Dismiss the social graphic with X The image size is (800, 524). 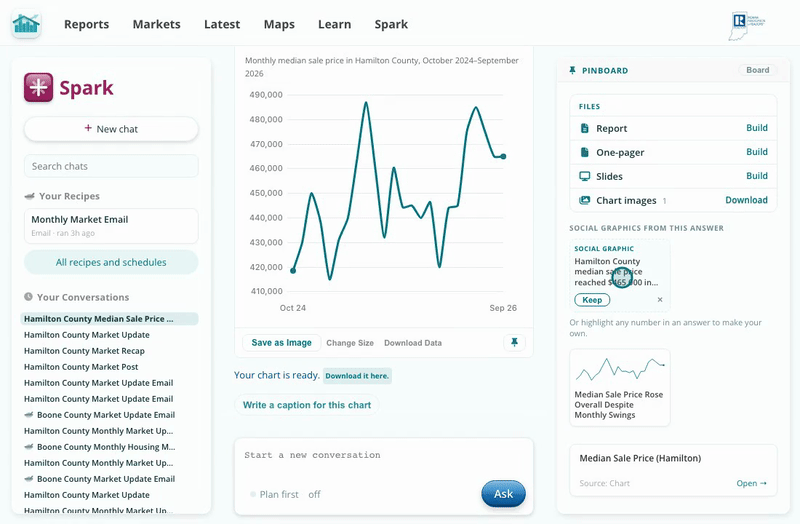click(x=660, y=300)
